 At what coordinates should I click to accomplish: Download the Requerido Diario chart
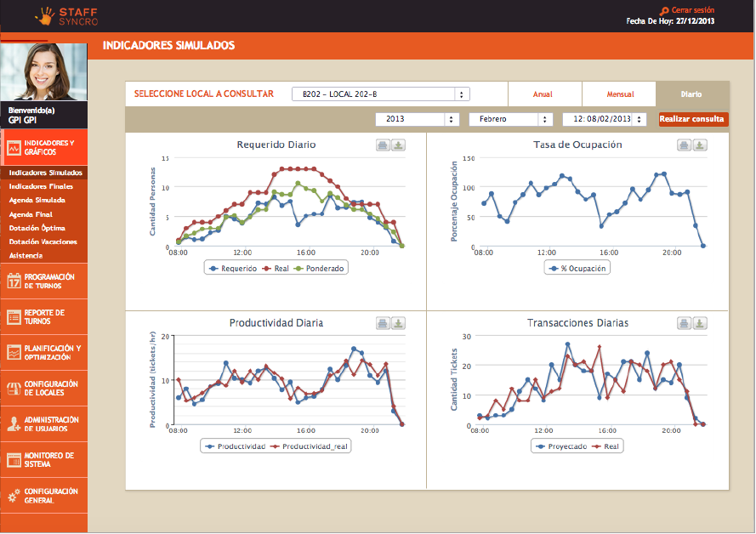[x=398, y=145]
